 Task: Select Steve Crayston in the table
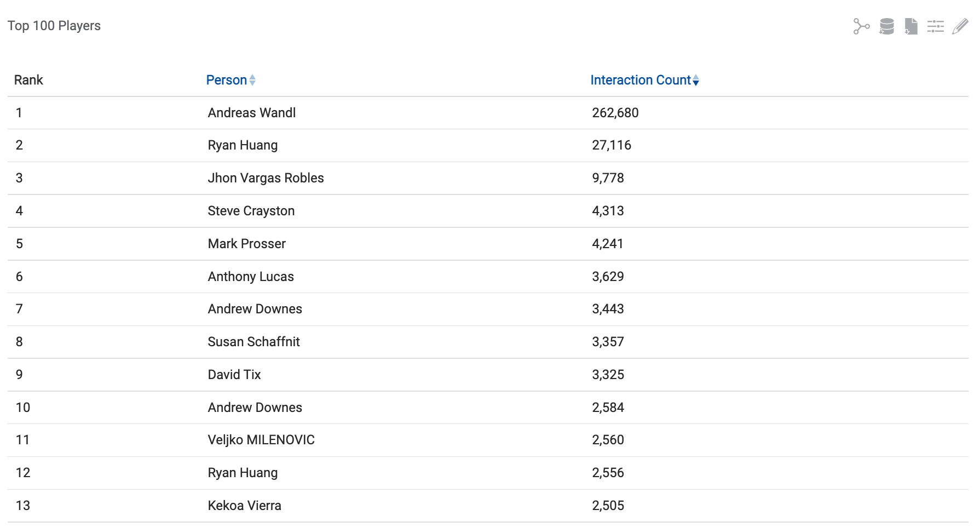click(251, 211)
